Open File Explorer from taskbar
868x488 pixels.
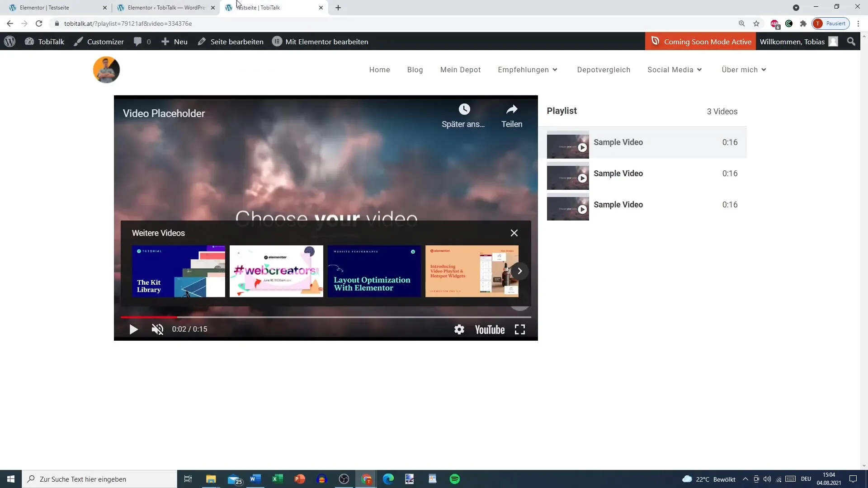click(x=211, y=479)
